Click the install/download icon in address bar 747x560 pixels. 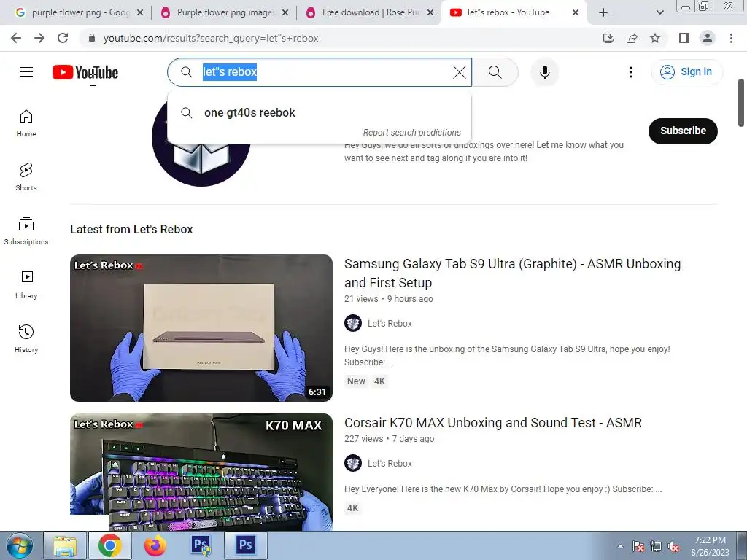pyautogui.click(x=608, y=38)
